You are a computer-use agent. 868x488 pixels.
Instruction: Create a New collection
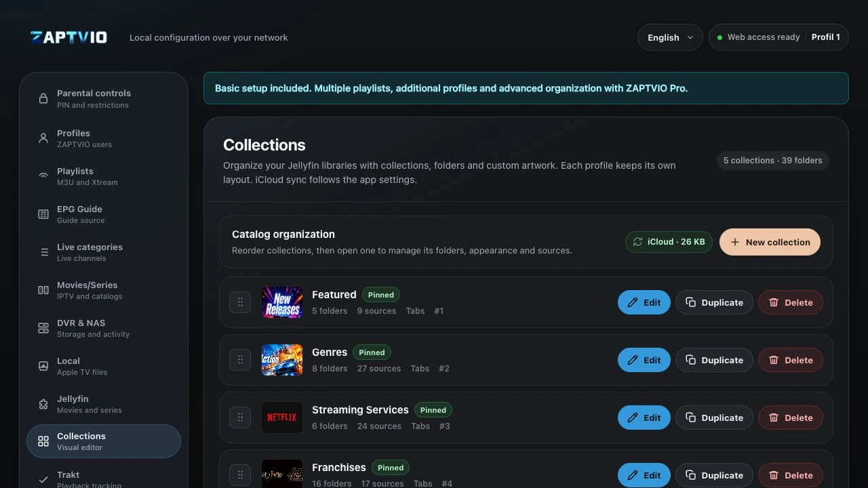[770, 242]
